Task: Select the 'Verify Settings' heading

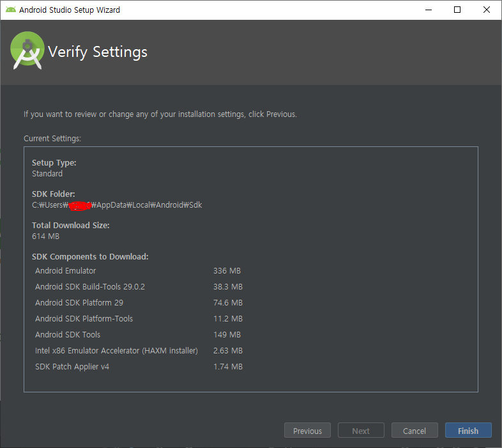Action: [98, 52]
